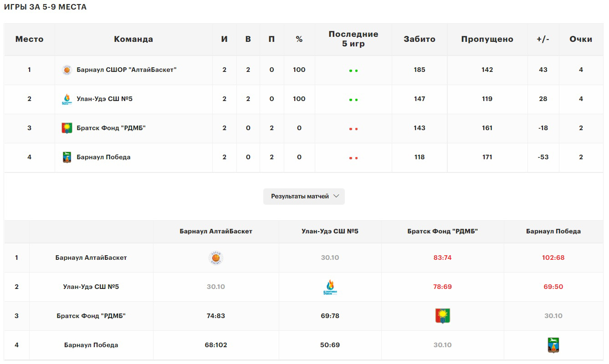This screenshot has height=364, width=609.
Task: Click red last-5-games dots for Братск Фонд
Action: coord(353,129)
